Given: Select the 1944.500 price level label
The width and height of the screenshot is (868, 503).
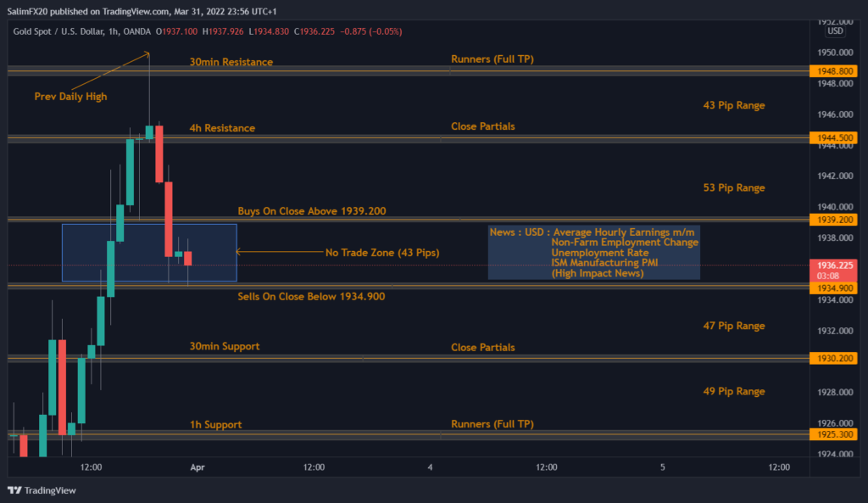Looking at the screenshot, I should coord(834,137).
